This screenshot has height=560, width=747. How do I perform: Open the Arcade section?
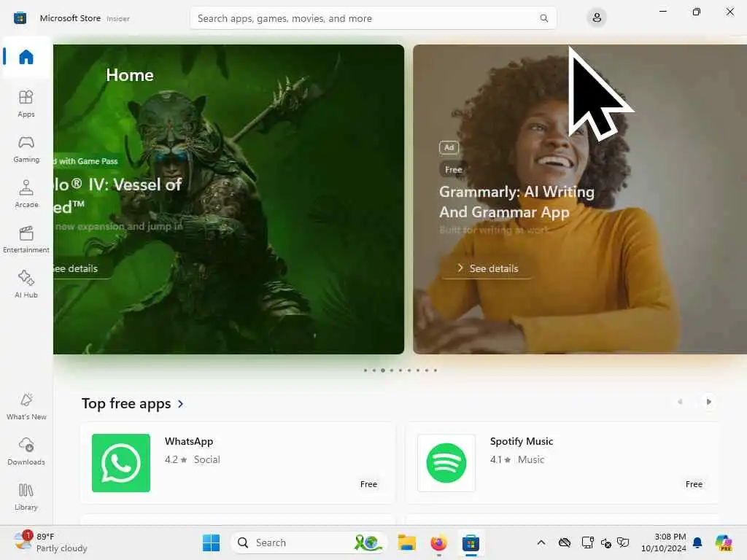[26, 194]
